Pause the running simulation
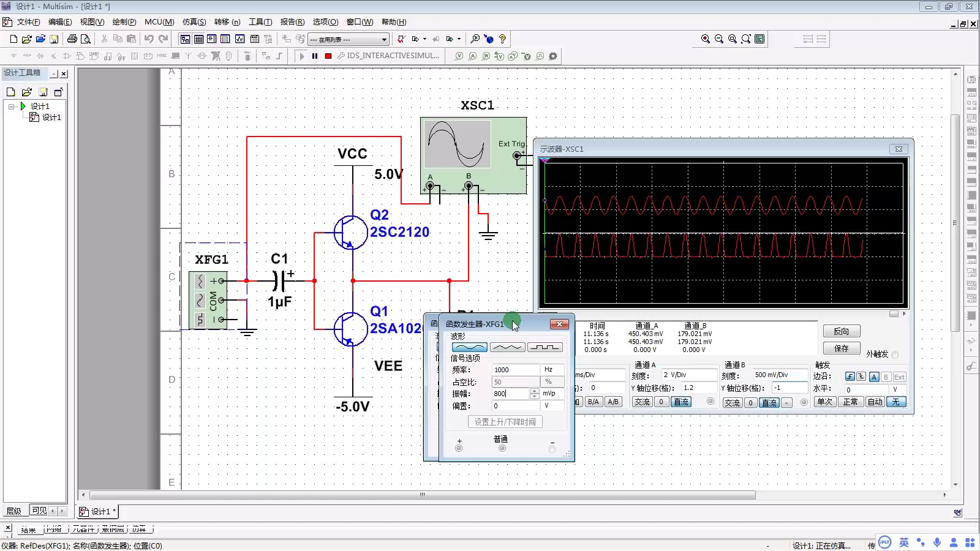 click(x=315, y=56)
